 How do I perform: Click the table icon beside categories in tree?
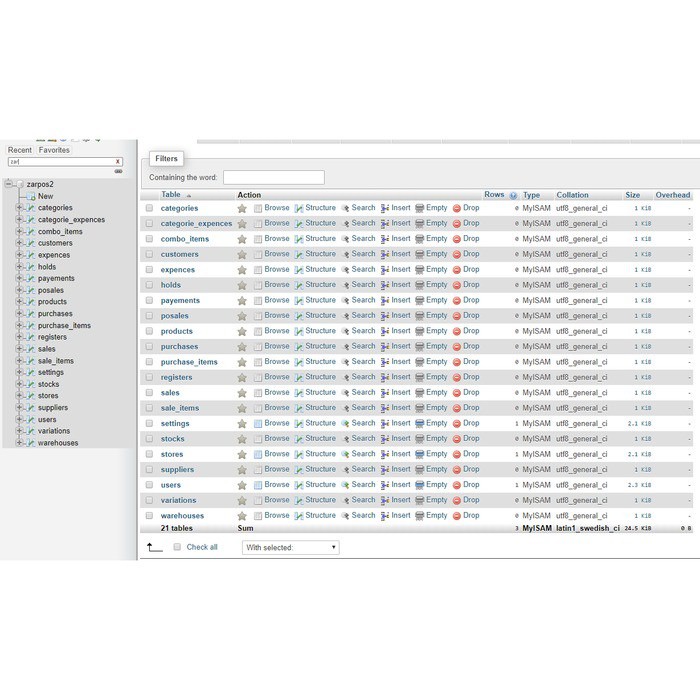[x=30, y=208]
